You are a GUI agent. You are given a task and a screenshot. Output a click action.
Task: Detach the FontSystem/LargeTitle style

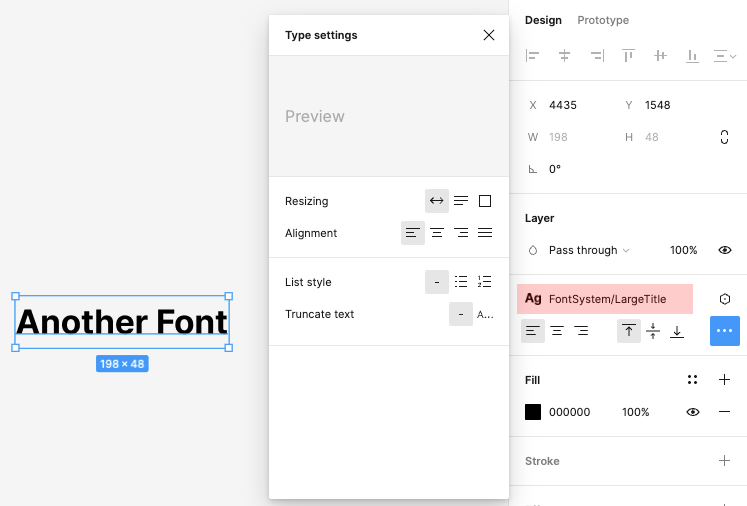pos(725,299)
